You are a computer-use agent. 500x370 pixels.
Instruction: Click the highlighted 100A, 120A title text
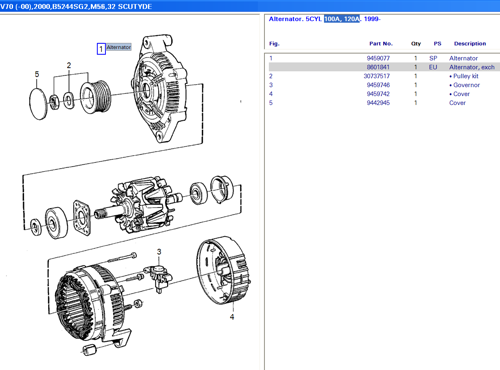pyautogui.click(x=342, y=19)
